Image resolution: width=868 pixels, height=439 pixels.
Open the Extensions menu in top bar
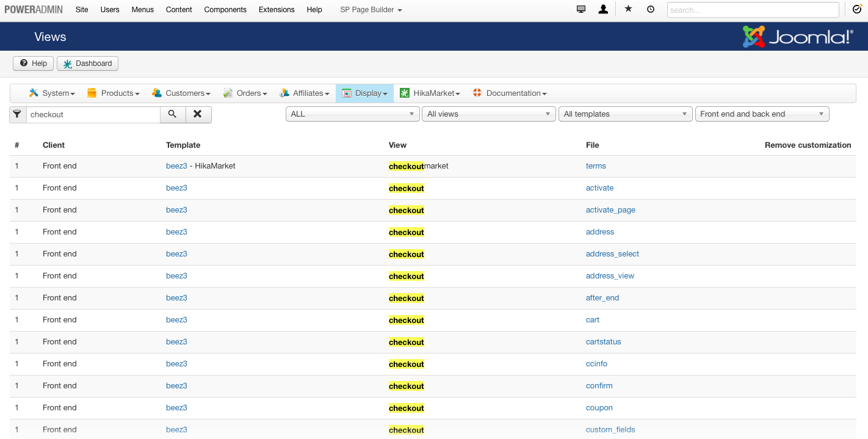point(277,10)
